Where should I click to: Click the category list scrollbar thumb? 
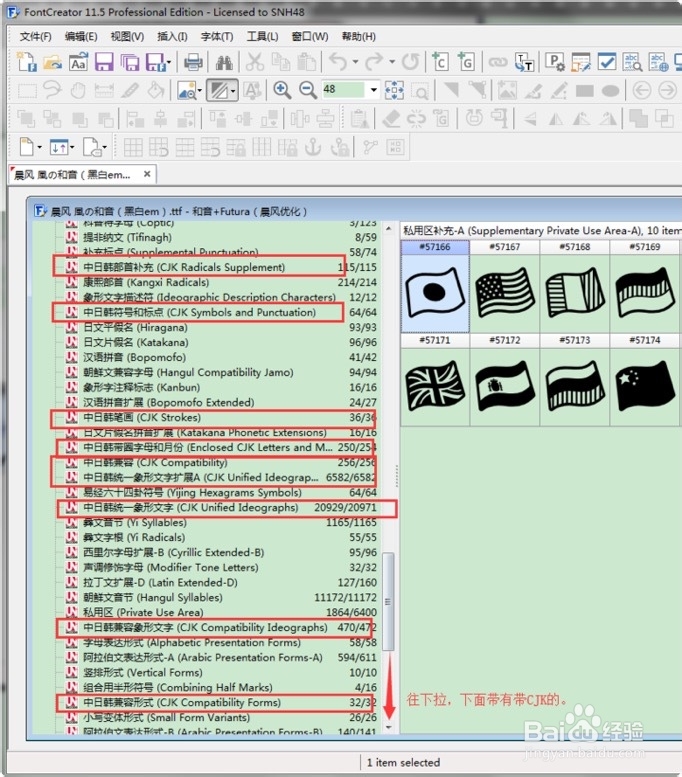388,601
